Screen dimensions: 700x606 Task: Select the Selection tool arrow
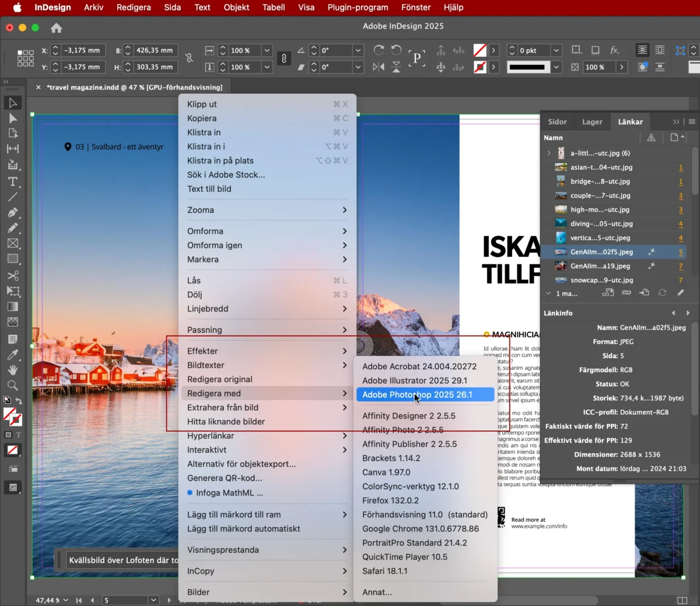pyautogui.click(x=13, y=103)
